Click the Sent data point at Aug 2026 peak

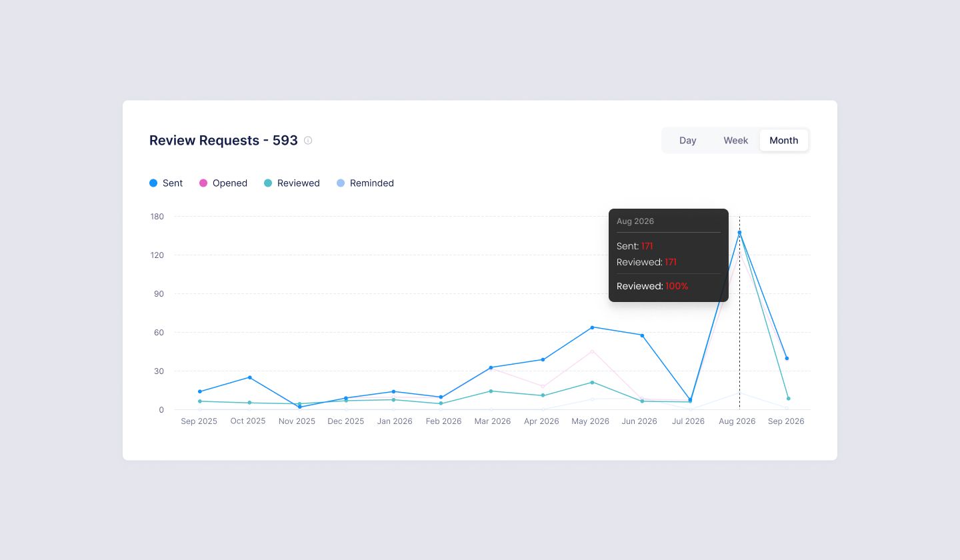[x=739, y=233]
